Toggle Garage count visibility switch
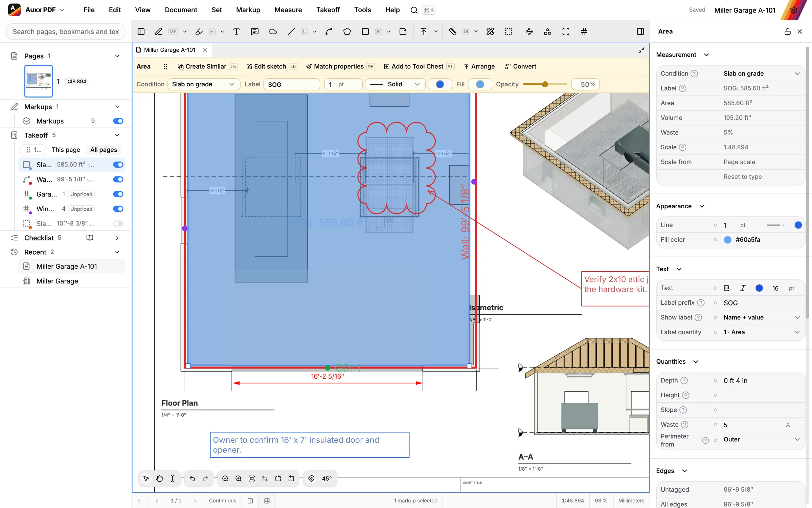The width and height of the screenshot is (812, 508). (x=118, y=194)
